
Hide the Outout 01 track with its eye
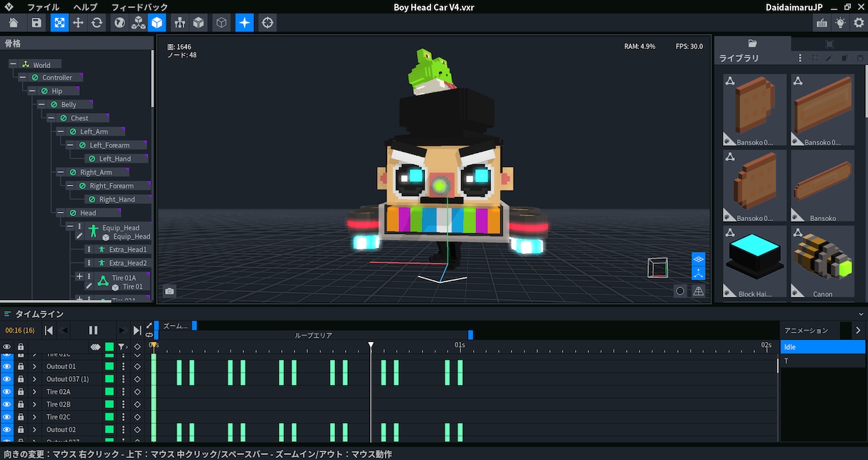coord(6,367)
